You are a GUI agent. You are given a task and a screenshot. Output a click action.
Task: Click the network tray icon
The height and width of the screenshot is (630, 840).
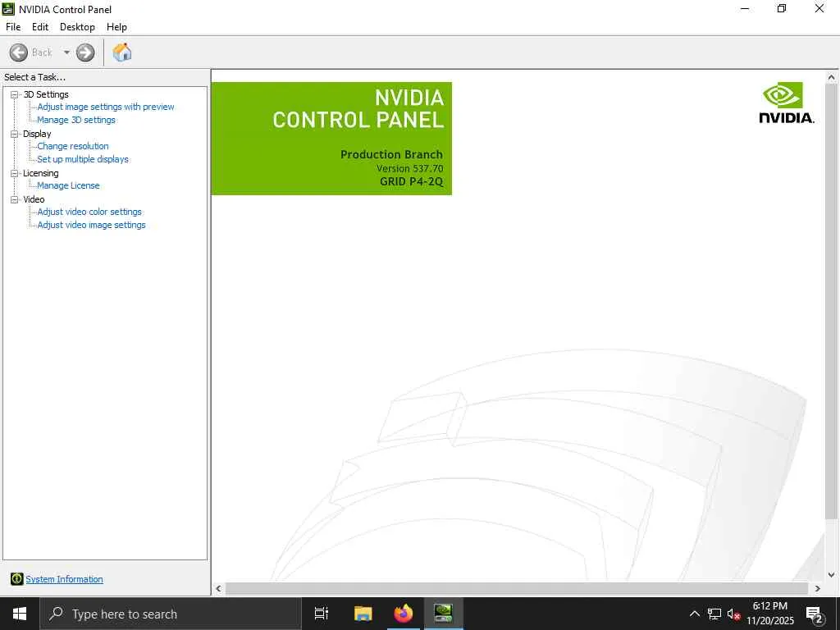[x=714, y=614]
